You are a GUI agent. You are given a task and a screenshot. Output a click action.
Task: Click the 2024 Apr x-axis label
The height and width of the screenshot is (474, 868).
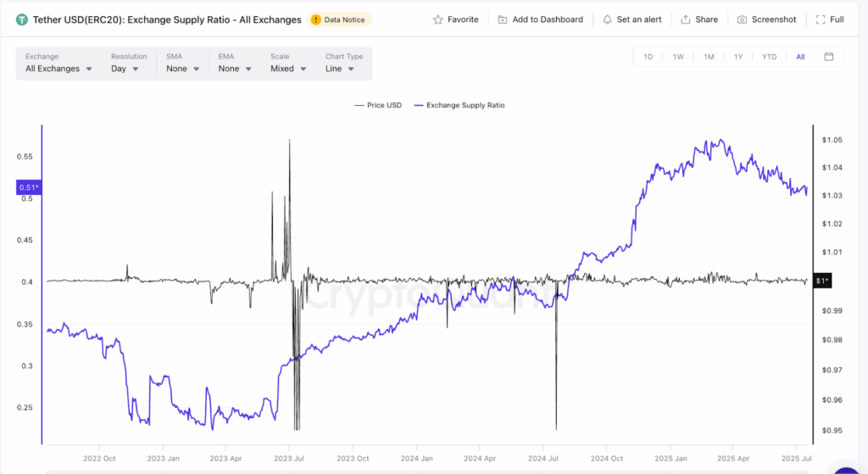coord(480,459)
